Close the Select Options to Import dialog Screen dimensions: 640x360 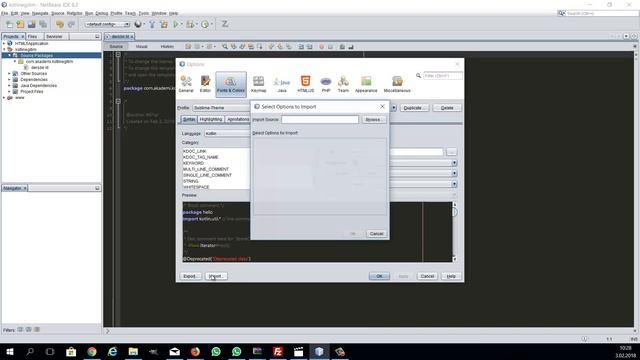pos(382,107)
